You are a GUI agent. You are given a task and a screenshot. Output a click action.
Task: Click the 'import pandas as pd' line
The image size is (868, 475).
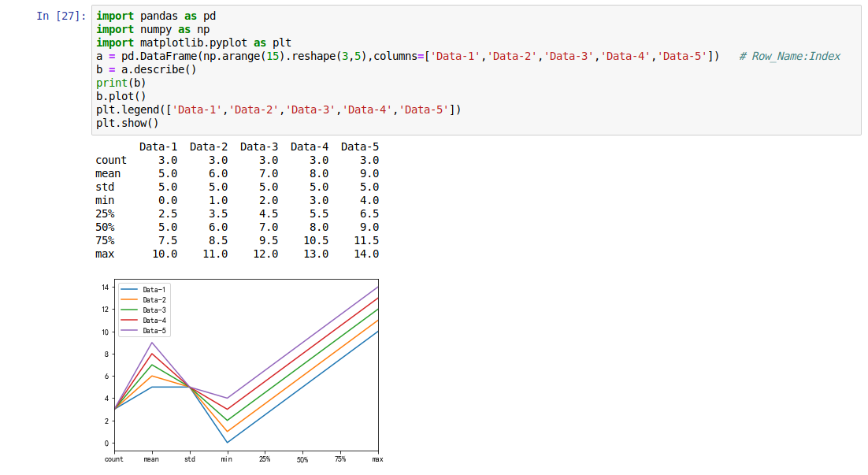pos(156,16)
